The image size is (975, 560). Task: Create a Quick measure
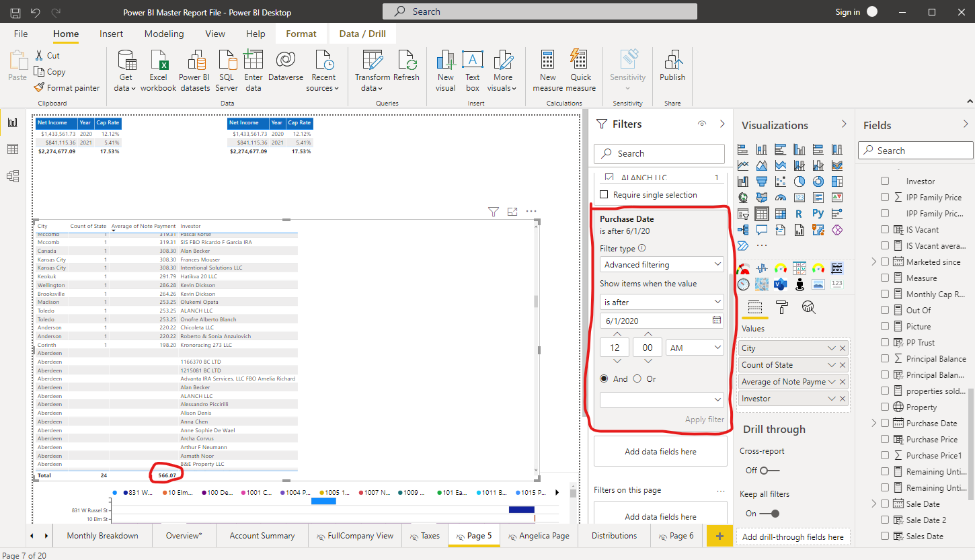coord(580,71)
